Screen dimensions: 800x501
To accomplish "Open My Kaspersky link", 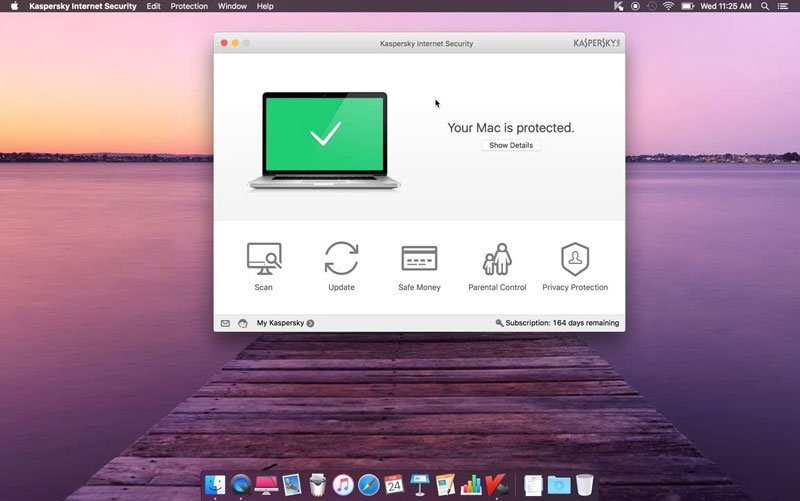I will pyautogui.click(x=280, y=323).
